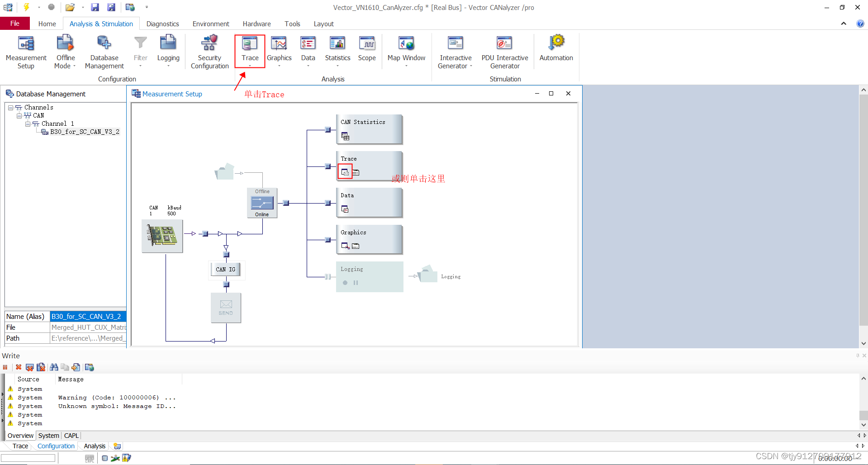Collapse the CAN tree node
Viewport: 868px width, 465px height.
[19, 116]
